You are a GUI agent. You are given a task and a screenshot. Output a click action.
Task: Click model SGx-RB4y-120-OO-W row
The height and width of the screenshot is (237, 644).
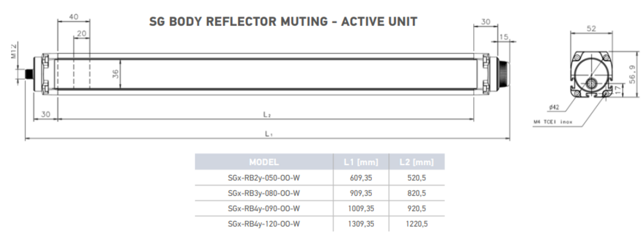(x=320, y=224)
